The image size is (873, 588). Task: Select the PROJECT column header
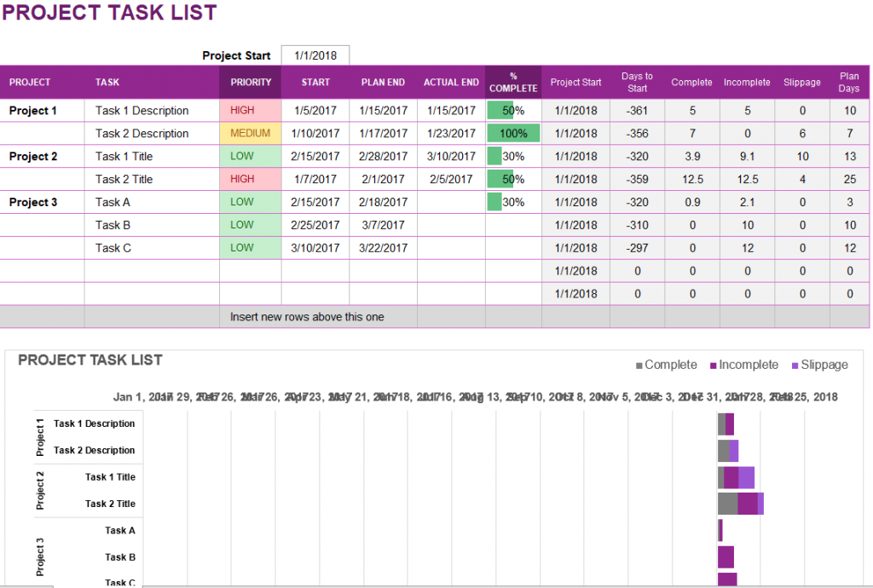pyautogui.click(x=30, y=82)
